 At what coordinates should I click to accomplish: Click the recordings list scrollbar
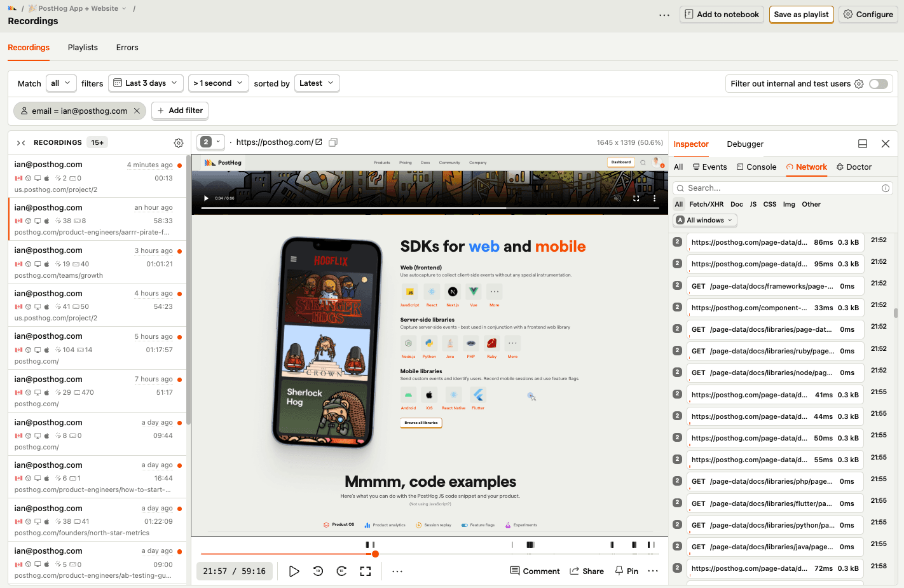pos(188,289)
